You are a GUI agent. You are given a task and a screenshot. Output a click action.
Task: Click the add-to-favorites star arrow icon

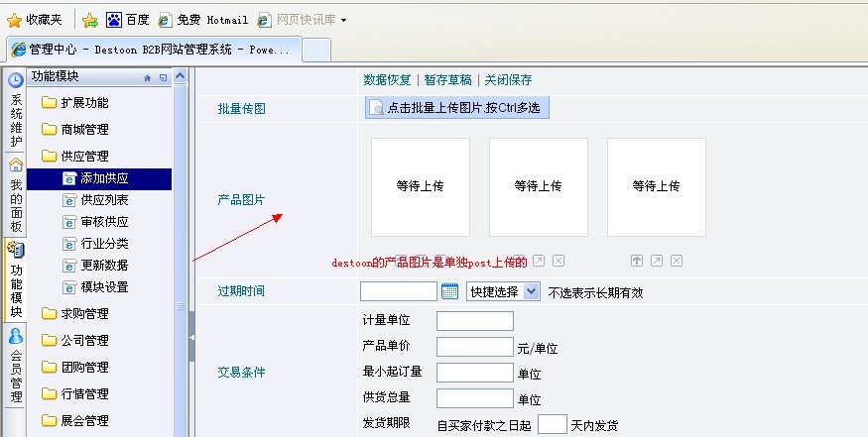point(90,20)
